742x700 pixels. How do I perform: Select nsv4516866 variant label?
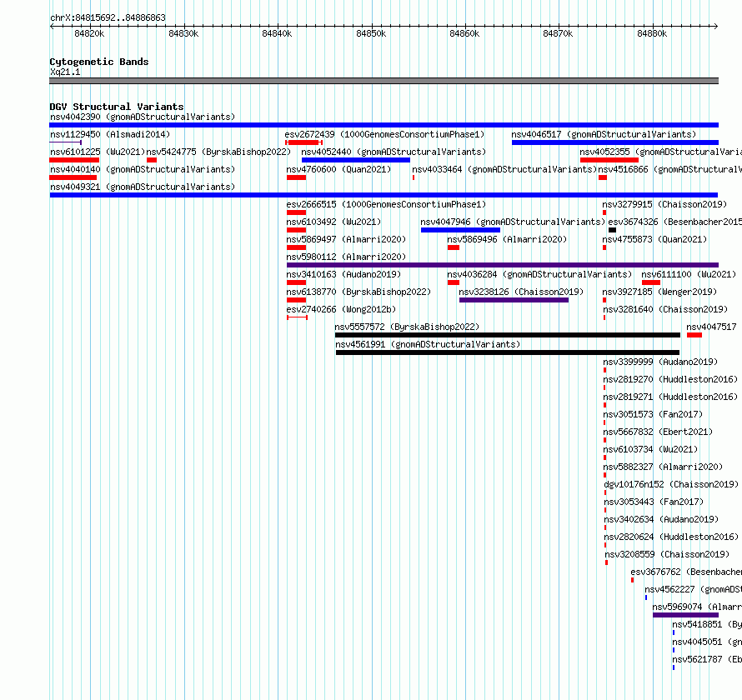point(670,169)
